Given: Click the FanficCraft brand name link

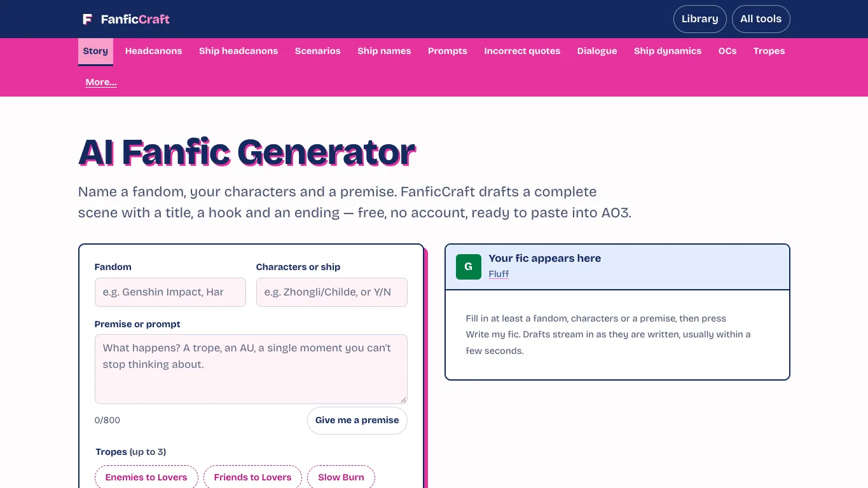Looking at the screenshot, I should click(x=135, y=19).
